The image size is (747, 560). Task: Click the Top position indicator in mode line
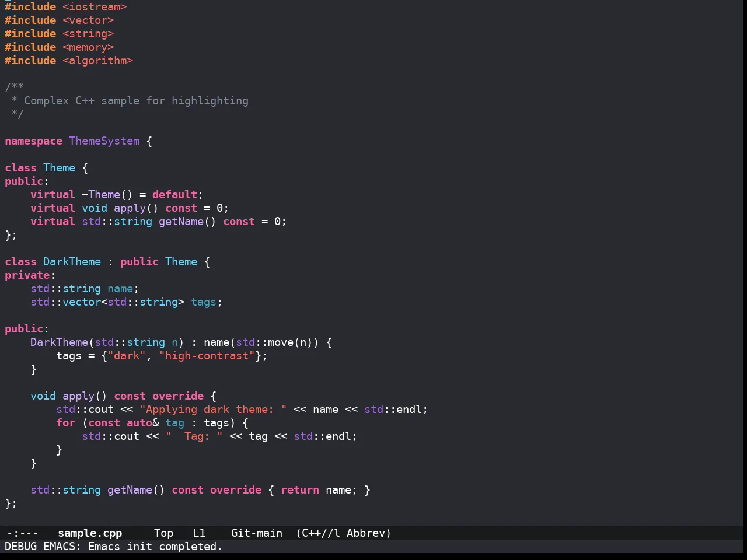pos(163,533)
